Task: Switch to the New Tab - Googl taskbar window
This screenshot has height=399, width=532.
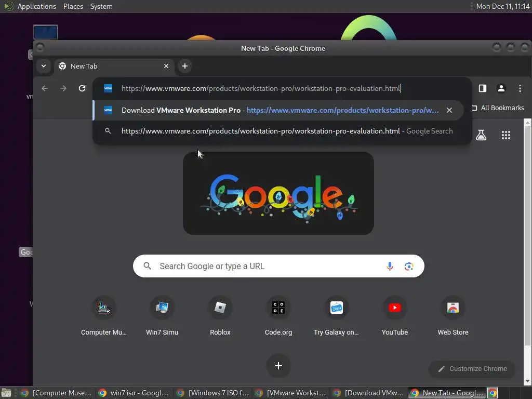Action: point(447,393)
